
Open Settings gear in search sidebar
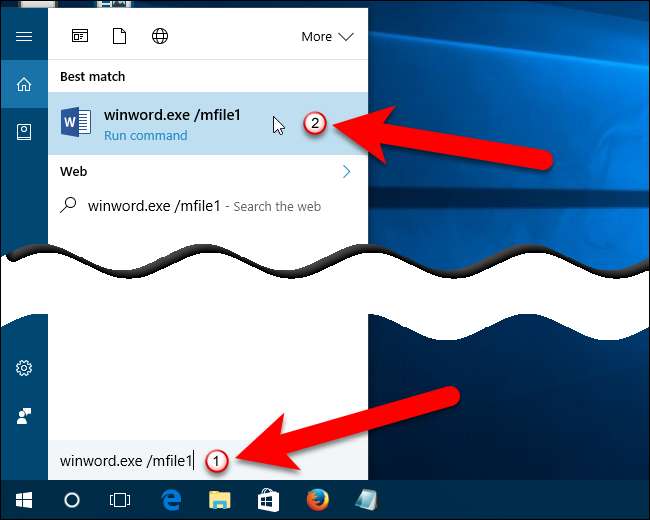pyautogui.click(x=24, y=368)
